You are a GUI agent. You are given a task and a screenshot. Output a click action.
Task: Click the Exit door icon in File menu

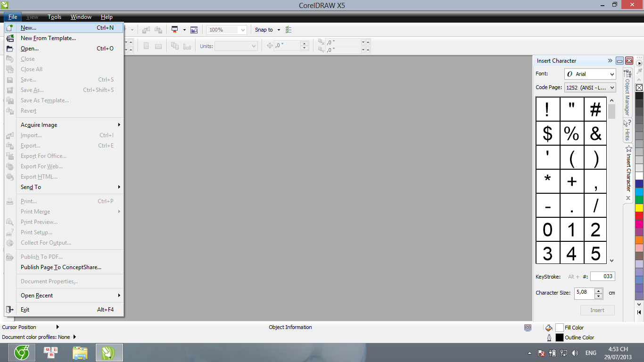pyautogui.click(x=10, y=310)
